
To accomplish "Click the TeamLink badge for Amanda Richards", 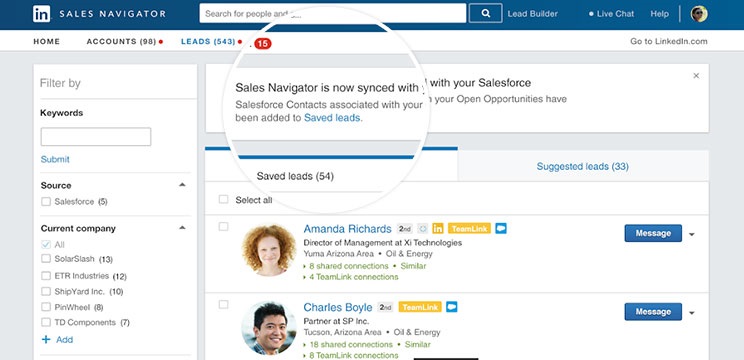I will 469,229.
